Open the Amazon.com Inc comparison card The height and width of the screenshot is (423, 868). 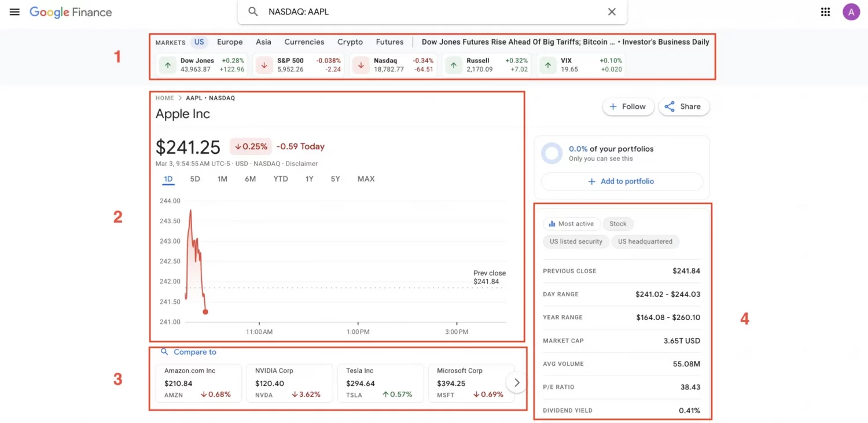(199, 382)
